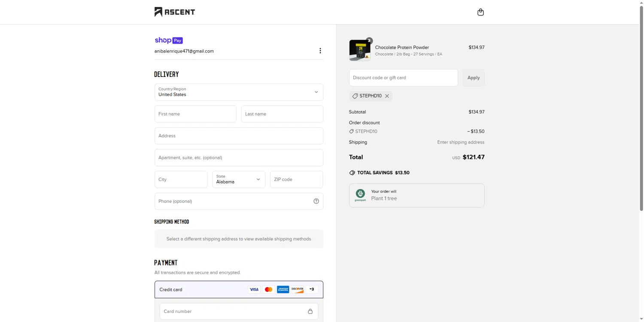Click the Subtotal amount $134.97
Viewport: 644px width, 322px height.
477,112
